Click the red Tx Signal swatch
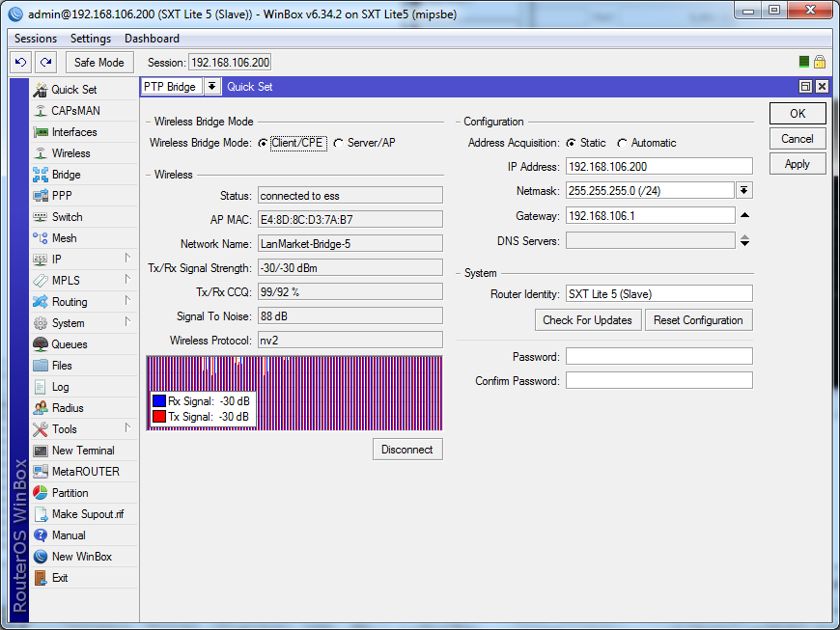This screenshot has width=840, height=630. (159, 417)
